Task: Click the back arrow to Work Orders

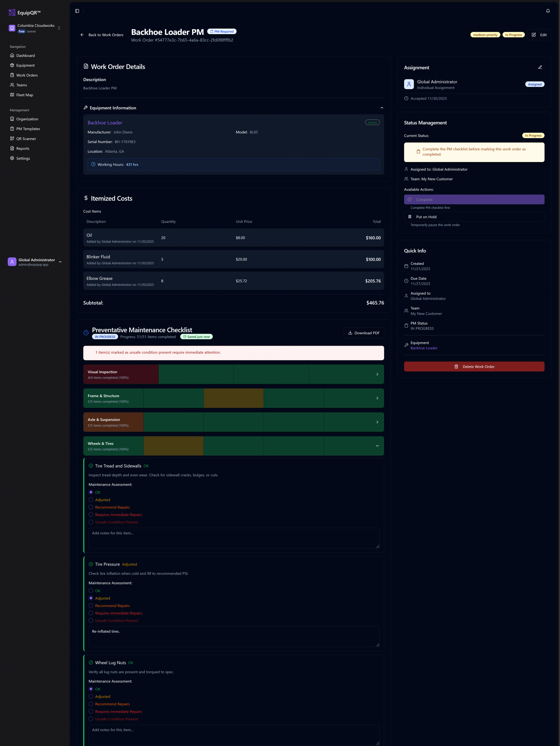Action: 82,35
